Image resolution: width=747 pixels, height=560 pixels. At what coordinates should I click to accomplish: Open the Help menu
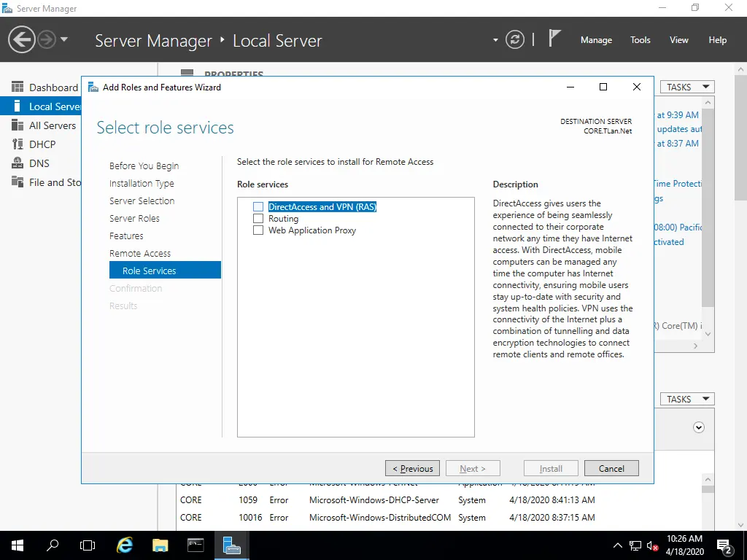coord(718,40)
